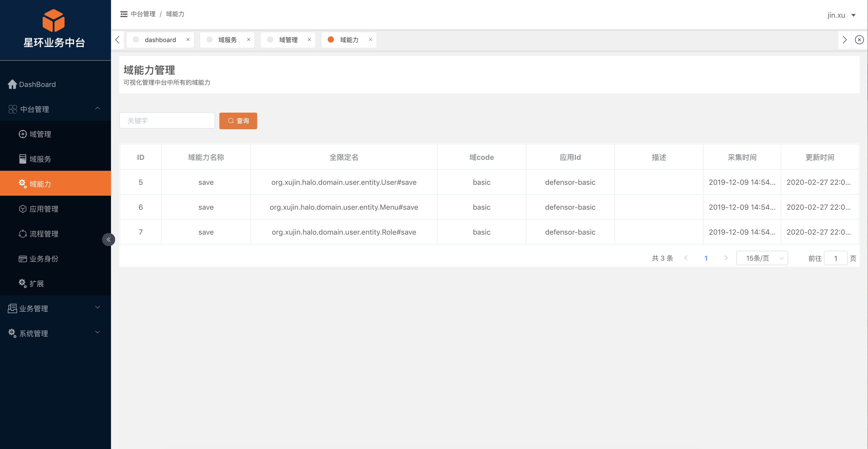The image size is (868, 449).
Task: Click the 应用Id column header
Action: click(x=570, y=157)
